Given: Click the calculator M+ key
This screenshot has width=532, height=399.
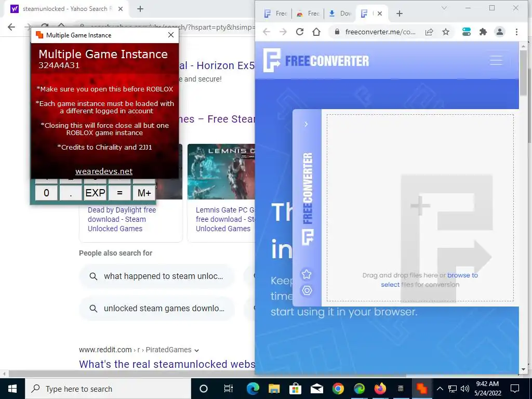Looking at the screenshot, I should pyautogui.click(x=144, y=193).
